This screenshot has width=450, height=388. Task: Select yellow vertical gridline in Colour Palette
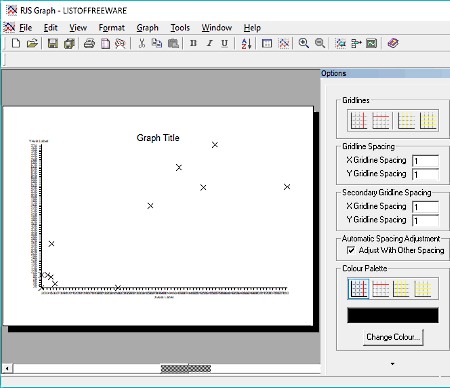(x=401, y=289)
